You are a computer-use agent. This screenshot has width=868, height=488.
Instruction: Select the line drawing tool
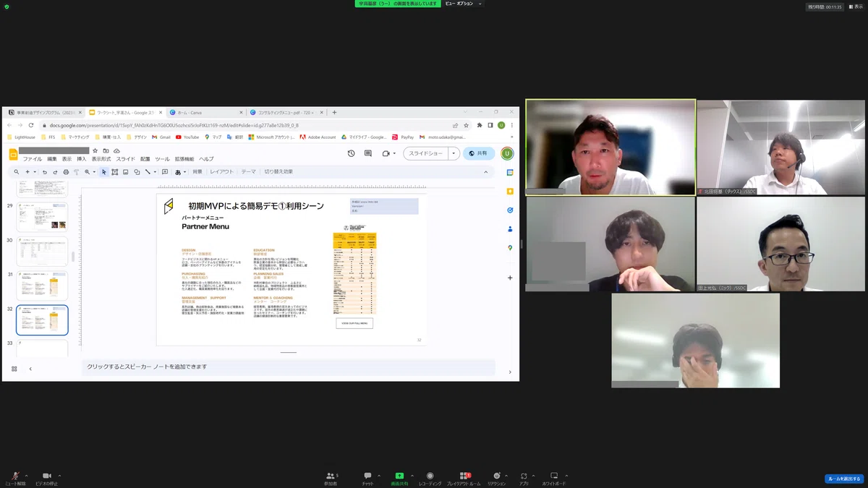(x=147, y=172)
